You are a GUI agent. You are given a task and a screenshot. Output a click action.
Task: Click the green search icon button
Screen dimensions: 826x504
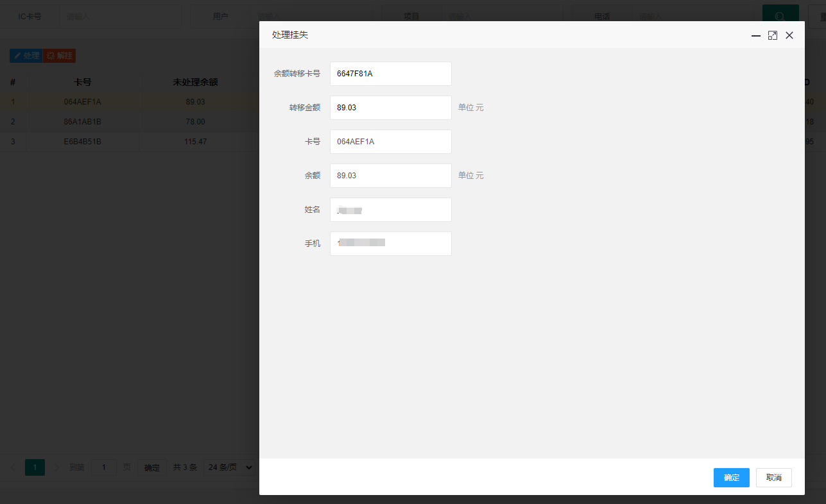pos(780,17)
